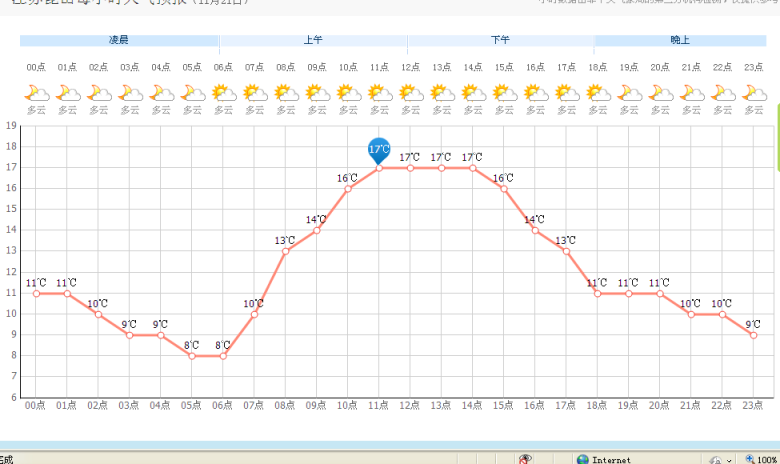Click the night cloudy icon for 20点
Screen dimensions: 780x464
(x=659, y=93)
